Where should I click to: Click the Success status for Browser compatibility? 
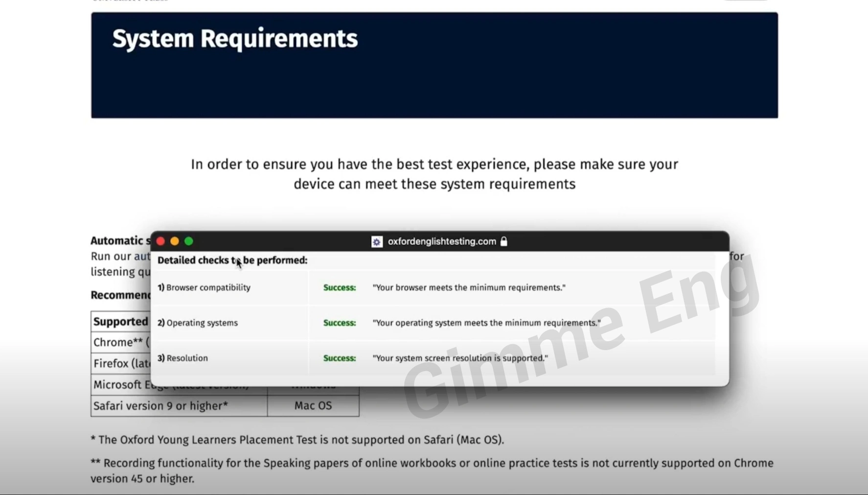coord(339,288)
